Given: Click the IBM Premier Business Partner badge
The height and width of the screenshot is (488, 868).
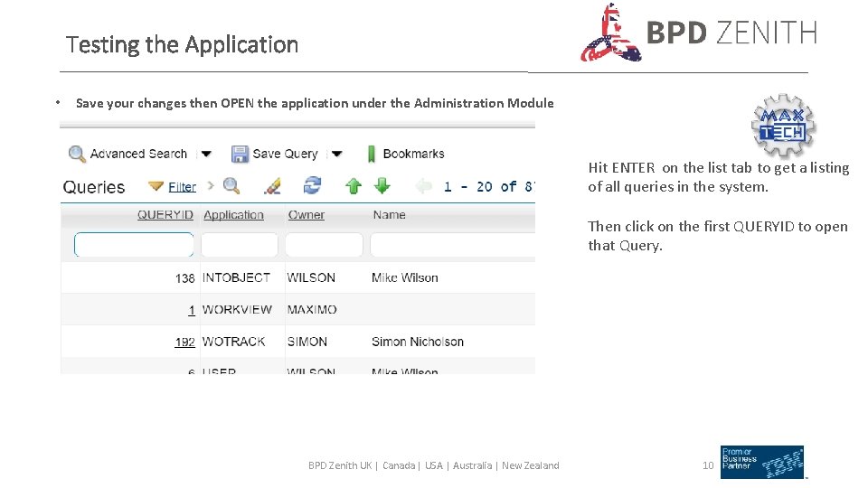Looking at the screenshot, I should coord(762,462).
